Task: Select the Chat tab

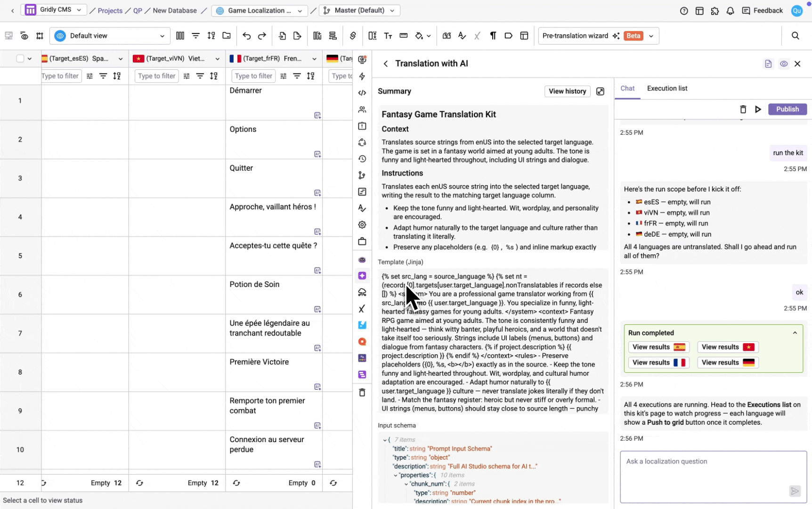Action: pos(627,89)
